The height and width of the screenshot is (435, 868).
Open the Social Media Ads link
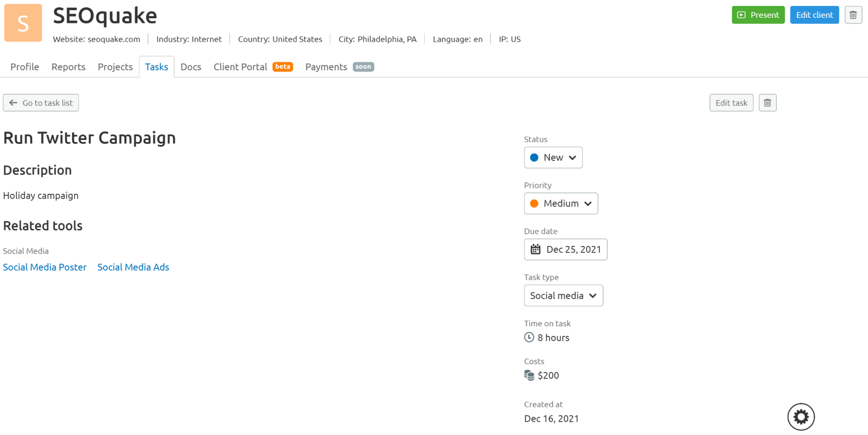pyautogui.click(x=133, y=267)
